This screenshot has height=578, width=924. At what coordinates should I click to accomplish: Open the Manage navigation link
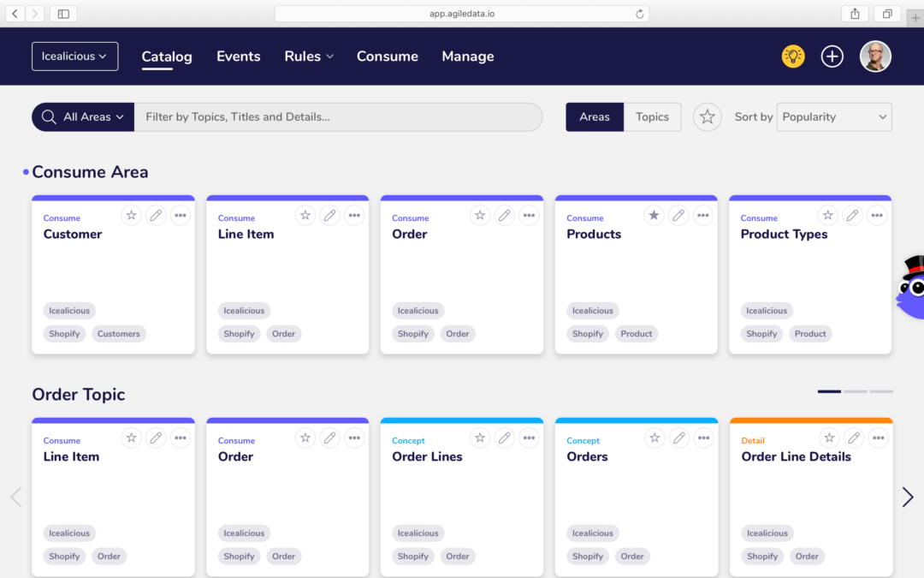click(467, 57)
